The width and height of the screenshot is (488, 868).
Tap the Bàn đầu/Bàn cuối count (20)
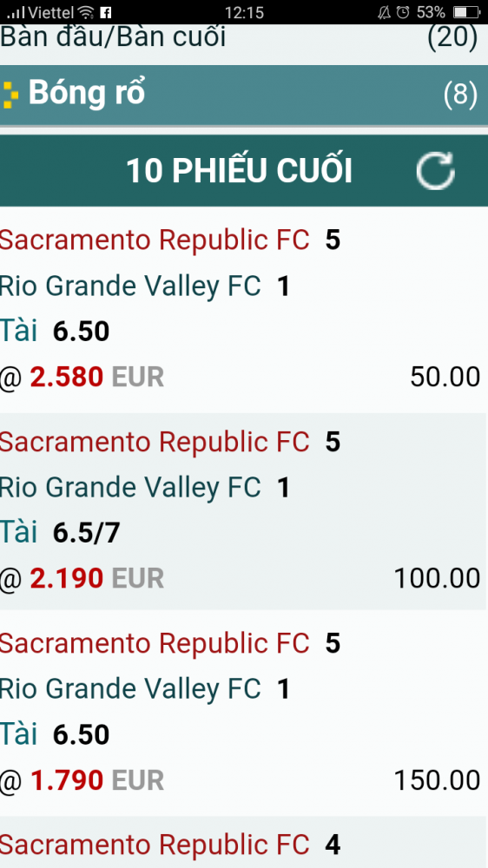pos(452,36)
